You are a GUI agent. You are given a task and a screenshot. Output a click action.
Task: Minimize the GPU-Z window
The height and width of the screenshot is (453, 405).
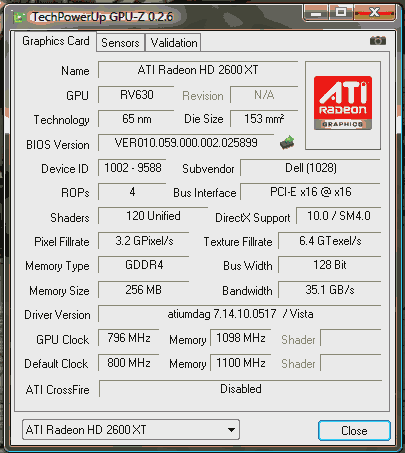point(316,13)
